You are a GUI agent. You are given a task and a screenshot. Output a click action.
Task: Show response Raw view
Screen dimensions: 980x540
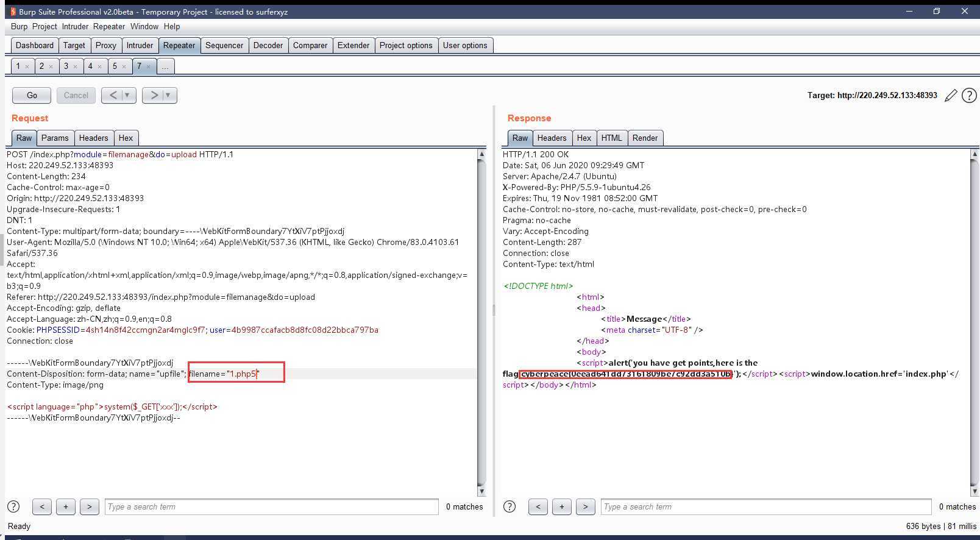(520, 138)
